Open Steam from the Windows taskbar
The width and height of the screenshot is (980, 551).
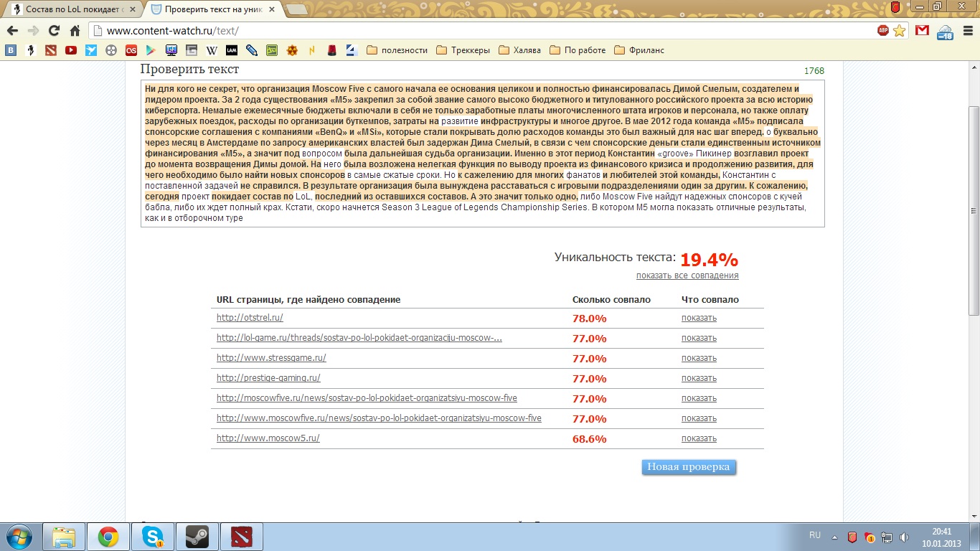coord(197,537)
